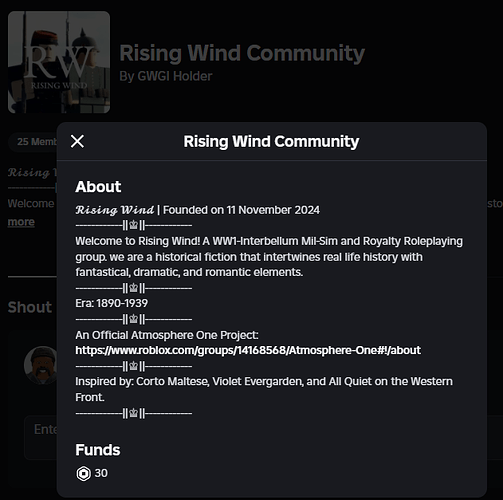Screen dimensions: 503x500
Task: Click the first crown divider symbol
Action: coord(133,226)
